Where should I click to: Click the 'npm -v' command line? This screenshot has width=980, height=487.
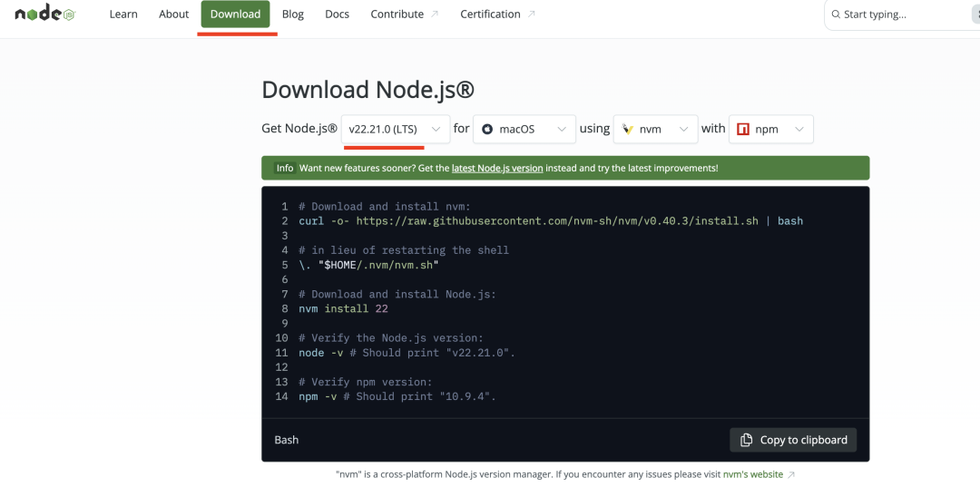(397, 396)
